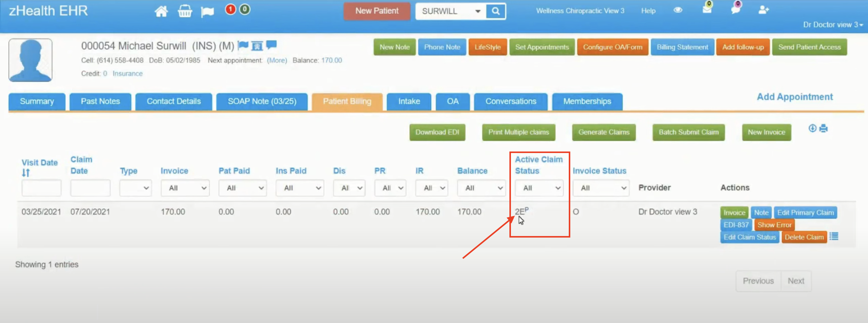Open the mail envelope icon
Image resolution: width=868 pixels, height=323 pixels.
(707, 9)
